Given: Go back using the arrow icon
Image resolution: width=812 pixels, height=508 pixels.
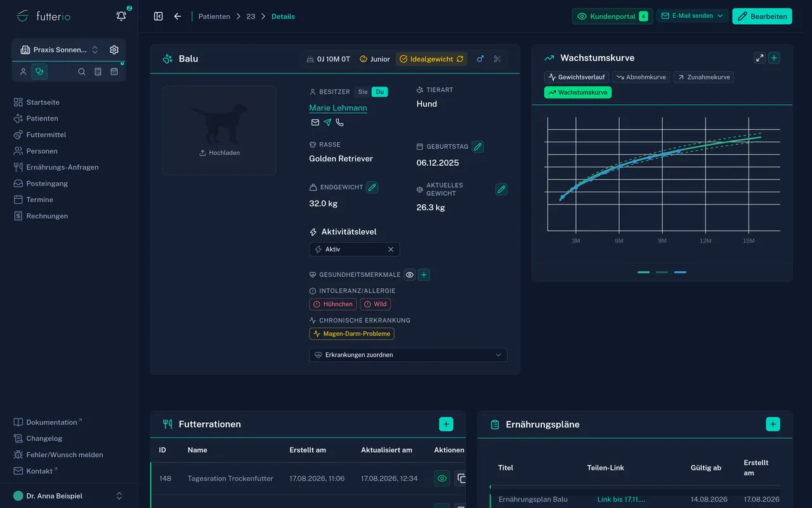Looking at the screenshot, I should click(x=178, y=17).
